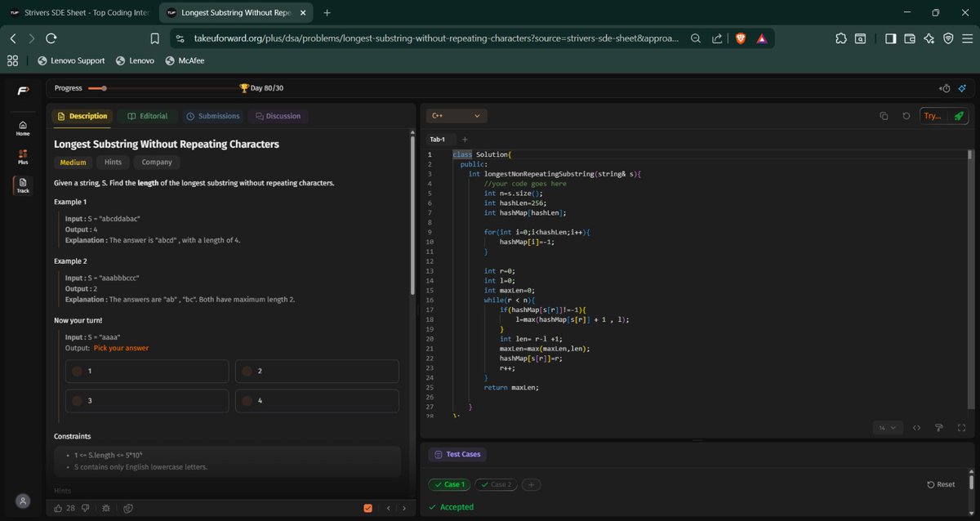Viewport: 980px width, 521px height.
Task: Select answer option 3
Action: click(x=147, y=401)
